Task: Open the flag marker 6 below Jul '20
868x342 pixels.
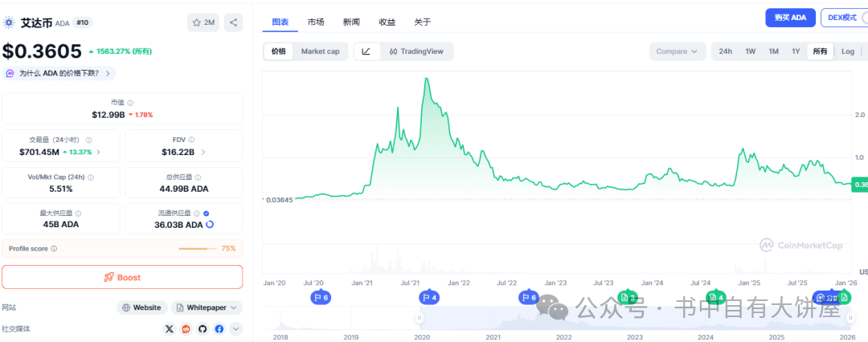Action: coord(320,298)
